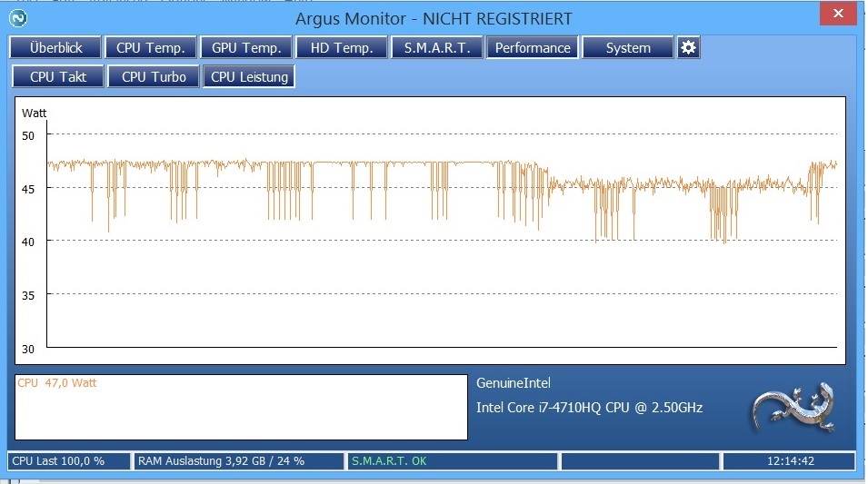Image resolution: width=868 pixels, height=484 pixels.
Task: Click the Intel Core i7-4710HQ CPU text
Action: click(x=590, y=408)
